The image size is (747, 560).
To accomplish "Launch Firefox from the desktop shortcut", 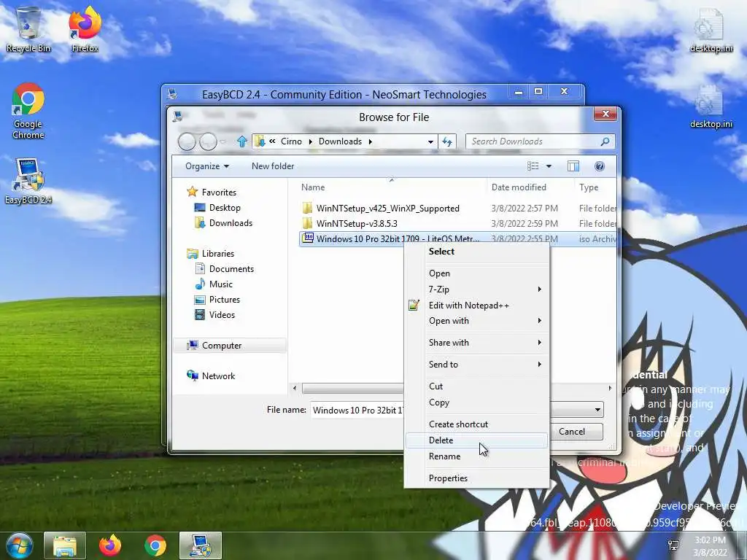I will (85, 29).
